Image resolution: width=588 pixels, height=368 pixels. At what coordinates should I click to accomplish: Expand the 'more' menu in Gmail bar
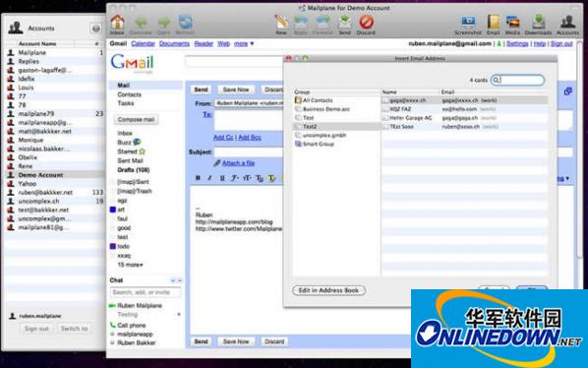(x=244, y=44)
